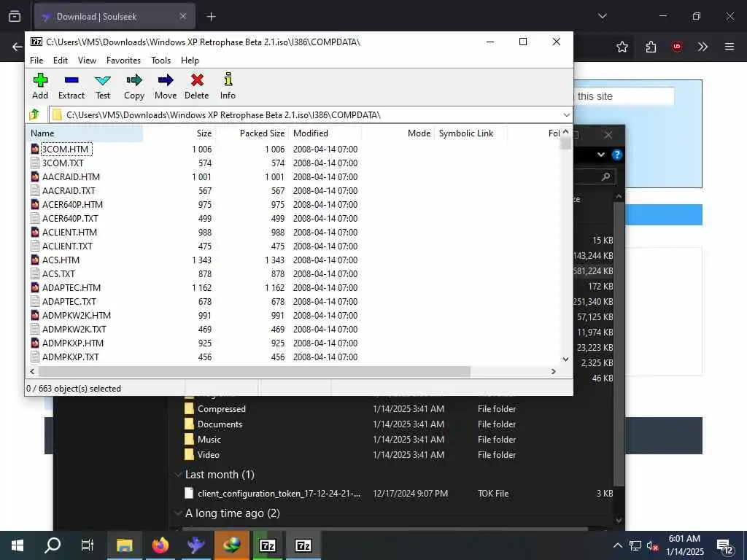Viewport: 747px width, 560px height.
Task: Click the Mode column header
Action: click(398, 133)
